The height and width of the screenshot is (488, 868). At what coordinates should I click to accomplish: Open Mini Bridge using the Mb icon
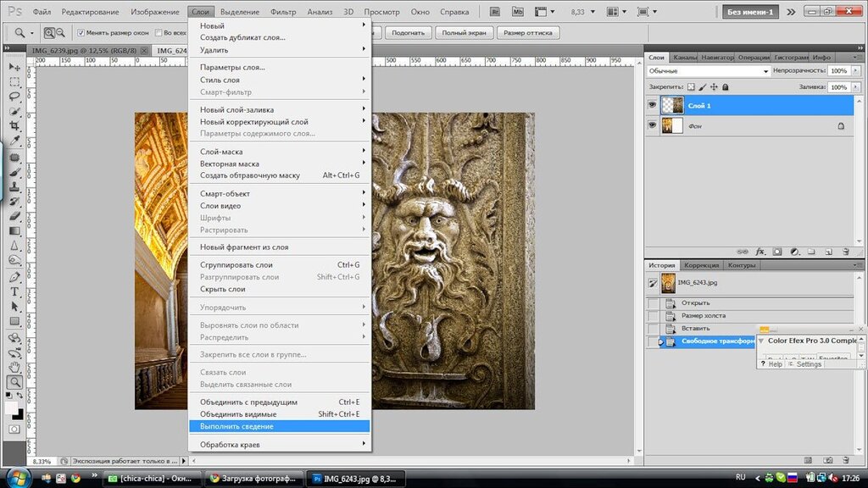click(519, 13)
